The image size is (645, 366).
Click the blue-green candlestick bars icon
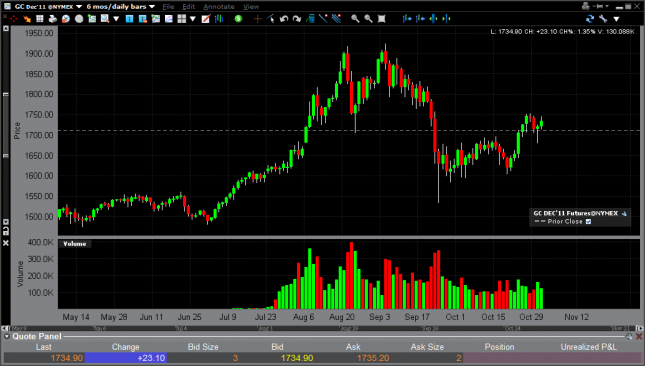point(219,19)
